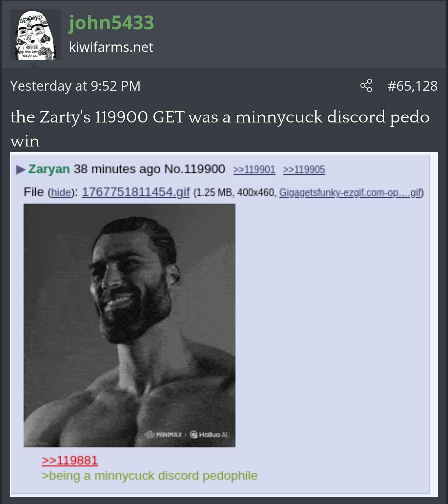This screenshot has height=504, width=448.
Task: Click the red >>119881 quote link
Action: pyautogui.click(x=70, y=460)
